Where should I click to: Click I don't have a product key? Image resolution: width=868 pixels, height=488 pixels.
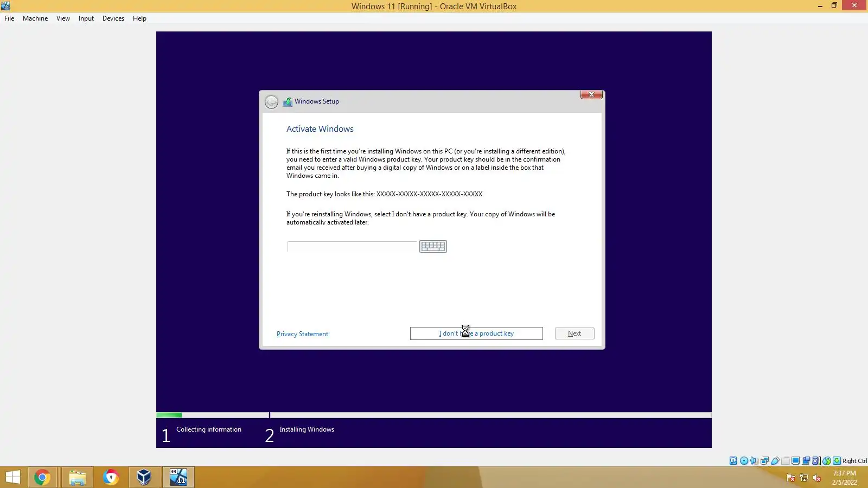tap(476, 333)
